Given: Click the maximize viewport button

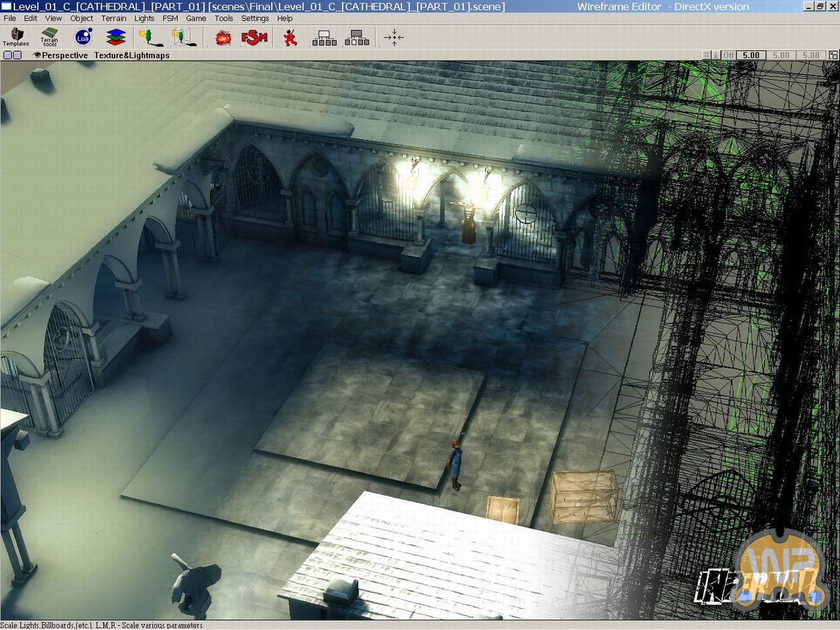Looking at the screenshot, I should [x=833, y=55].
